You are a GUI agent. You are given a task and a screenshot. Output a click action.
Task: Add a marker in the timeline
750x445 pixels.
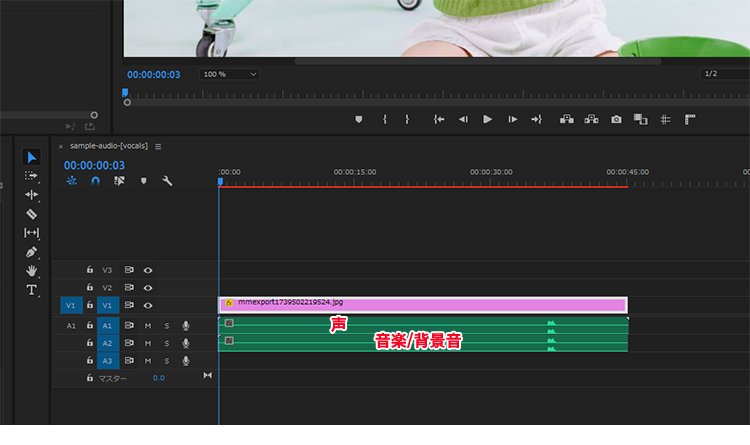[x=143, y=181]
